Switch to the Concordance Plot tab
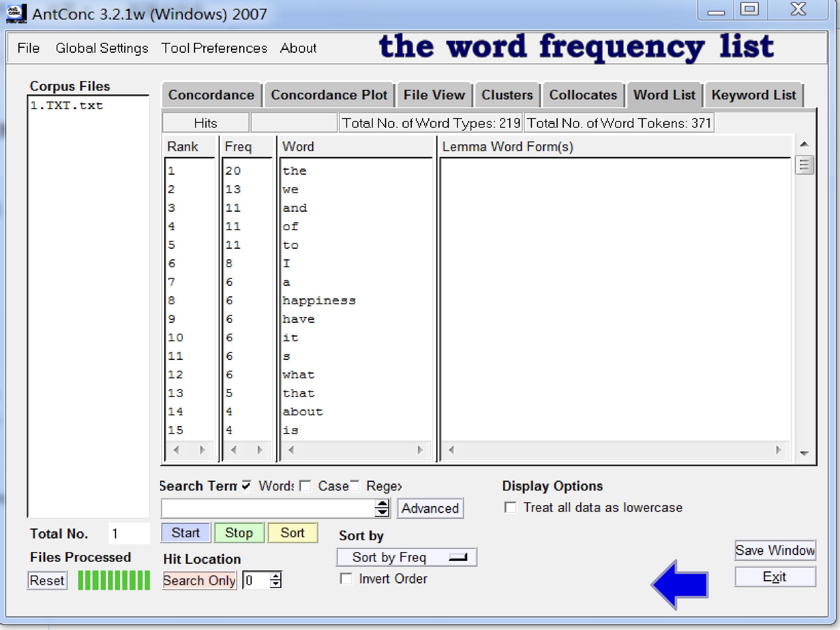 329,95
